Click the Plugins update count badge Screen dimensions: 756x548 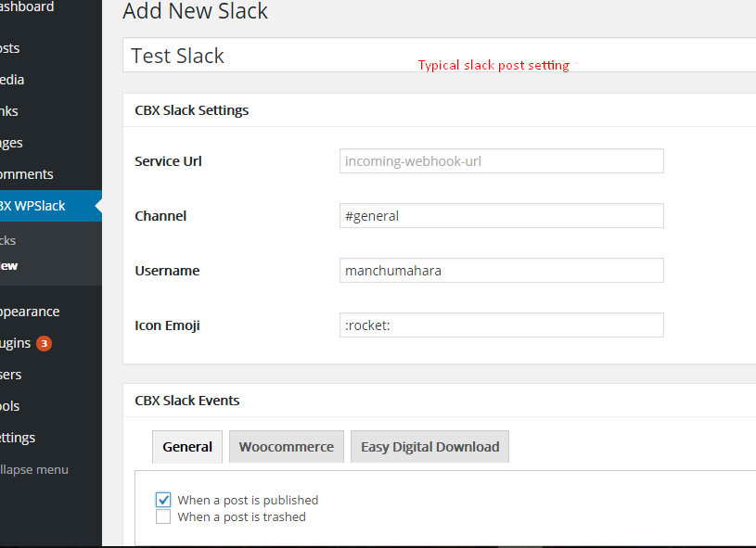pyautogui.click(x=44, y=343)
